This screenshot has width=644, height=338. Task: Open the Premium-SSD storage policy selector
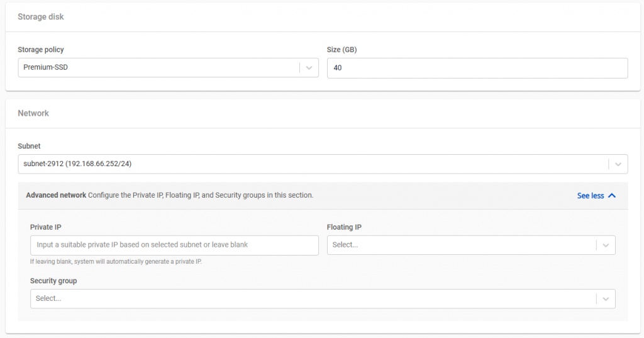click(x=157, y=67)
